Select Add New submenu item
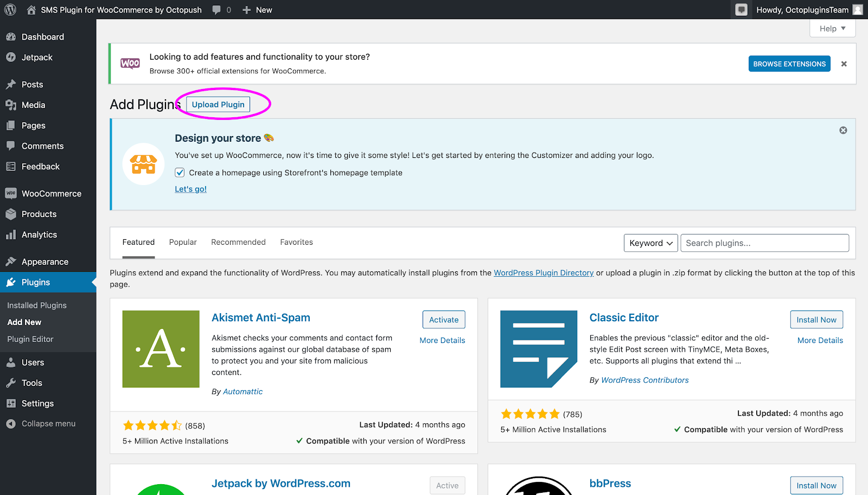This screenshot has width=868, height=495. click(x=24, y=322)
